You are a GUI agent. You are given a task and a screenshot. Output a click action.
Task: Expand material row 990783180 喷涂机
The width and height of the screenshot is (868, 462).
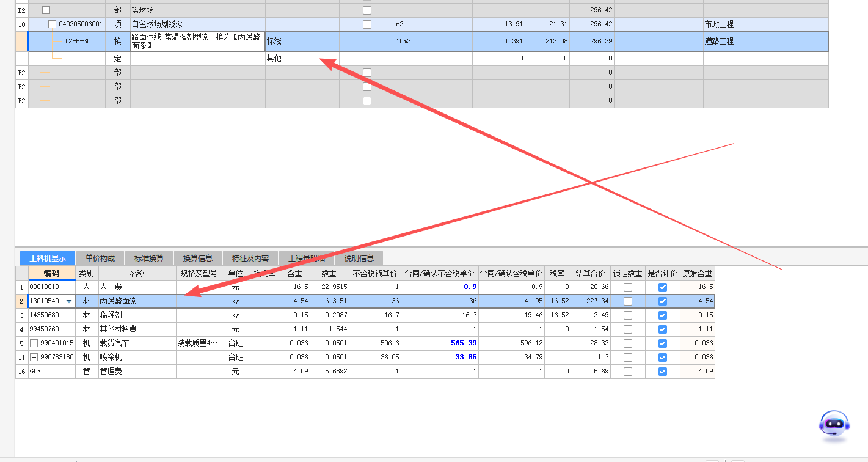pos(34,358)
